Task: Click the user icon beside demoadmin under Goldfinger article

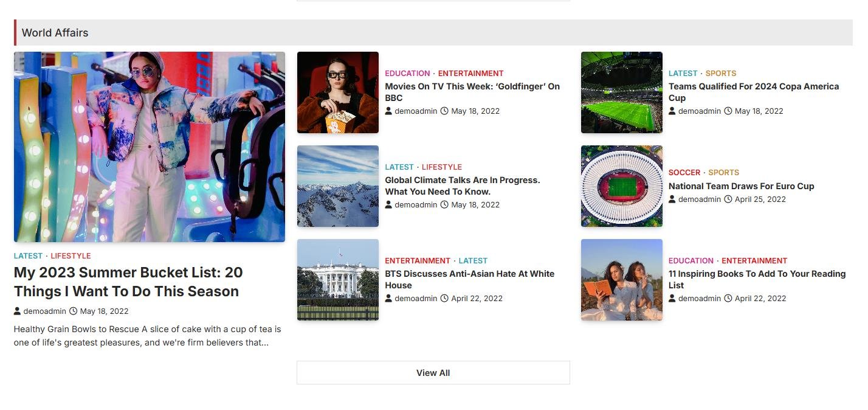Action: coord(388,111)
